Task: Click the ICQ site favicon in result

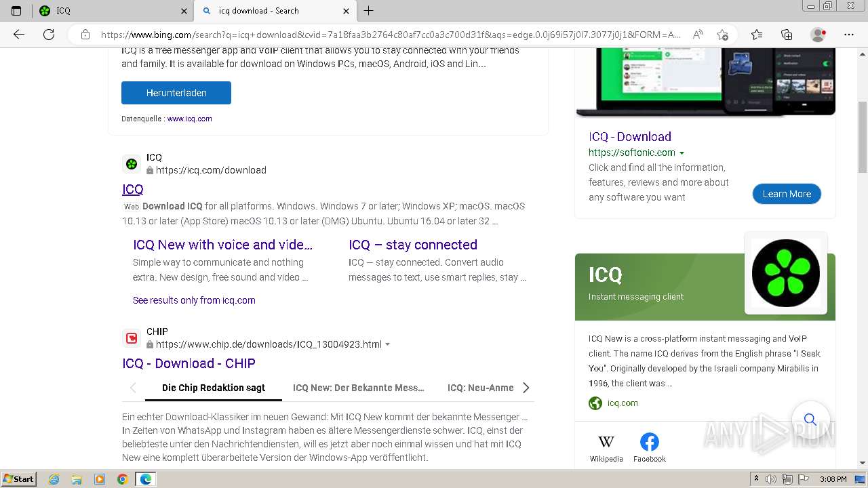Action: click(x=132, y=164)
